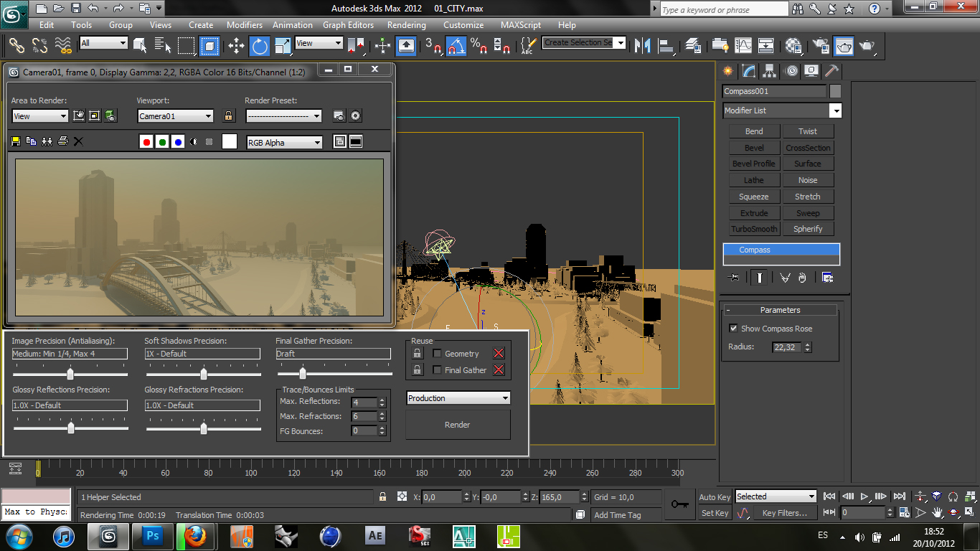Choose the Select and Uniform Scale tool

(283, 46)
